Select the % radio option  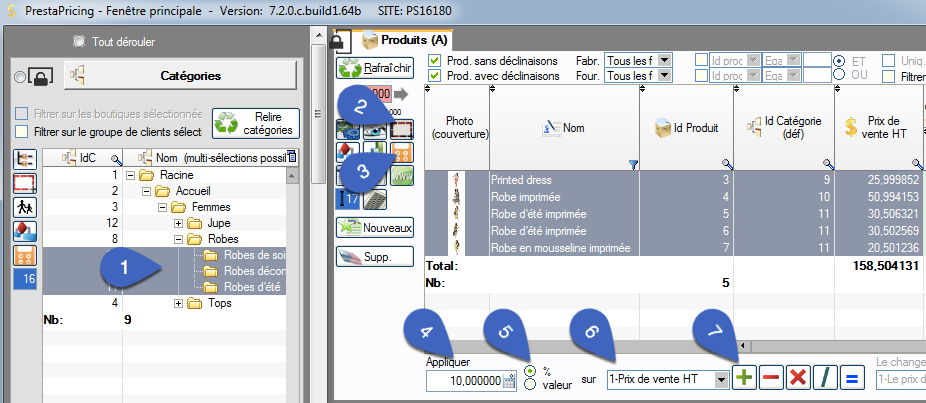point(530,371)
